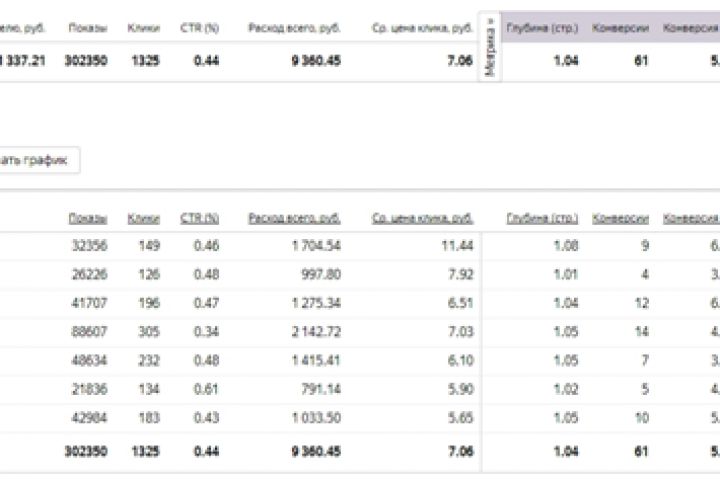This screenshot has width=720, height=480.
Task: Select the impressions value 21836
Action: coord(90,389)
